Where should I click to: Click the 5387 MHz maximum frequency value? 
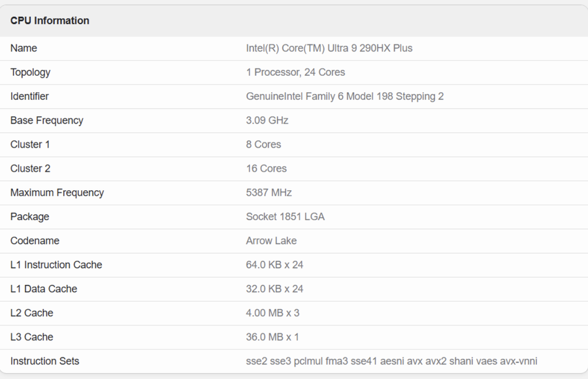(269, 193)
